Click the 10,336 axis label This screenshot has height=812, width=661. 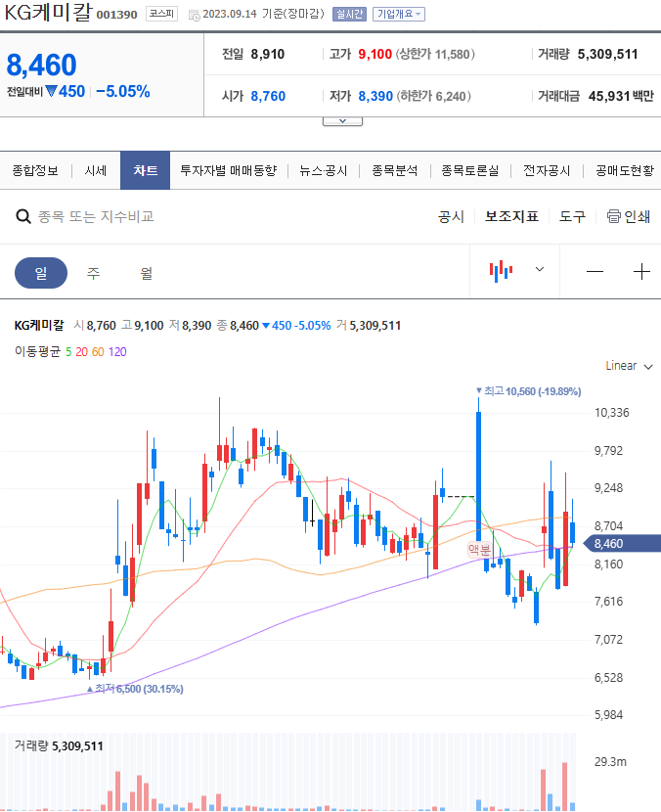[x=612, y=413]
